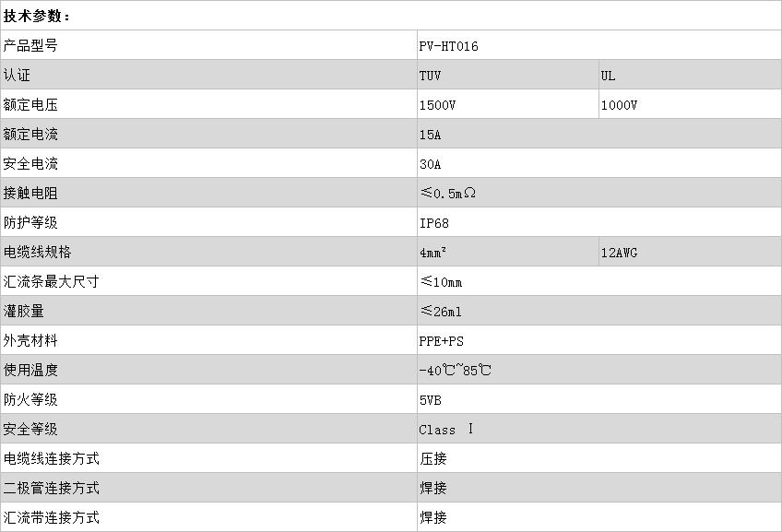Click the 二极管连接方式 row label
Image resolution: width=782 pixels, height=532 pixels.
click(x=51, y=488)
